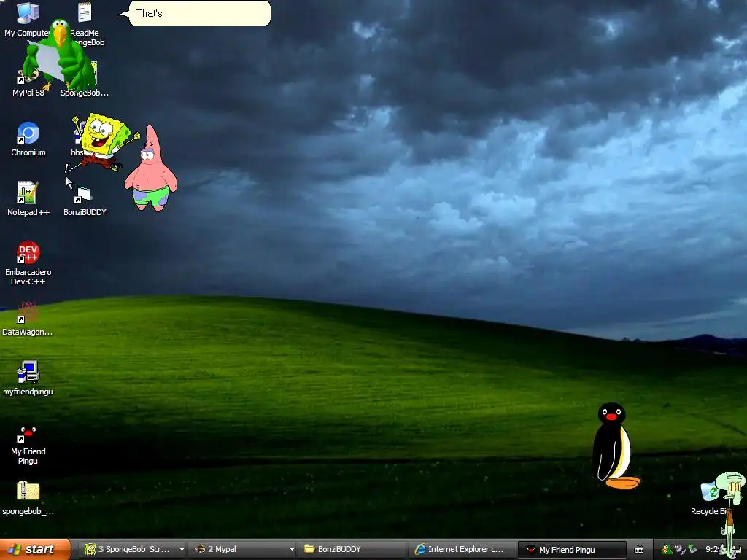Click the SpongeBob desktop character
This screenshot has width=747, height=560.
104,142
